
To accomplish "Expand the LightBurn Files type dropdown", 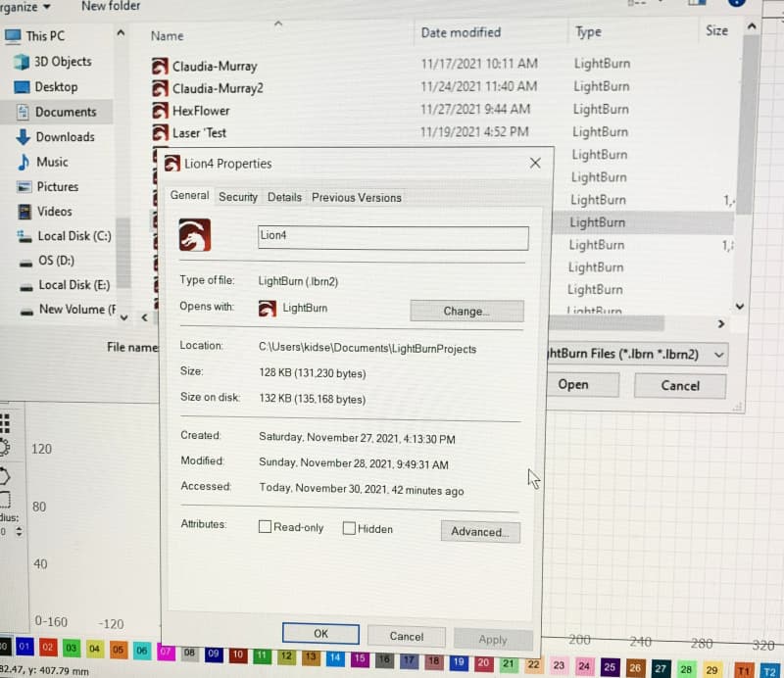I will click(718, 355).
